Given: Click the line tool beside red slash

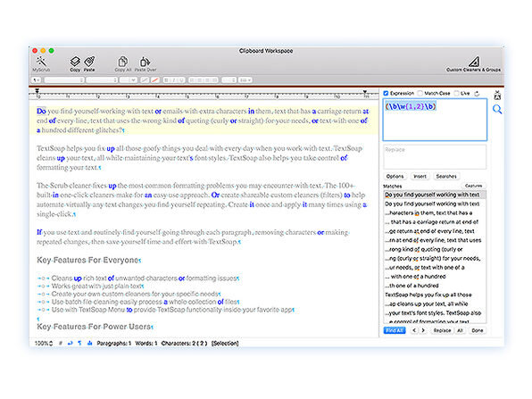Looking at the screenshot, I should [x=145, y=80].
